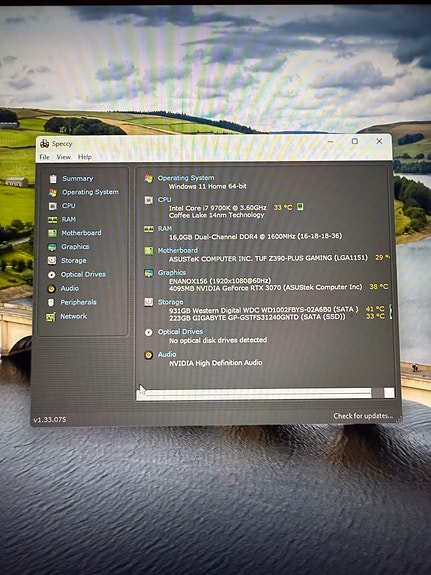Click the Storage heading link in summary
Screen dimensions: 431x575
(171, 302)
